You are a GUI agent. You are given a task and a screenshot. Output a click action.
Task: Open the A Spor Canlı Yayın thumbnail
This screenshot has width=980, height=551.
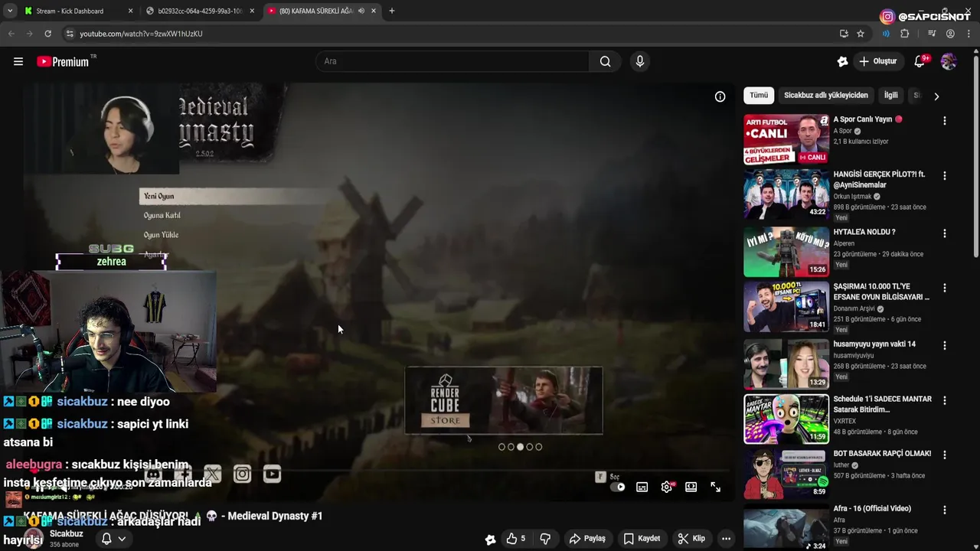tap(786, 139)
